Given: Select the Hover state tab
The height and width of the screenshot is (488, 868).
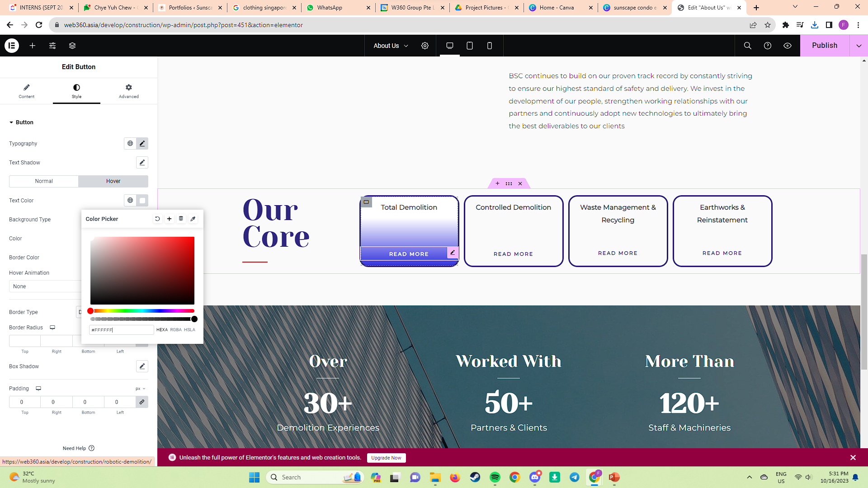Looking at the screenshot, I should [113, 181].
